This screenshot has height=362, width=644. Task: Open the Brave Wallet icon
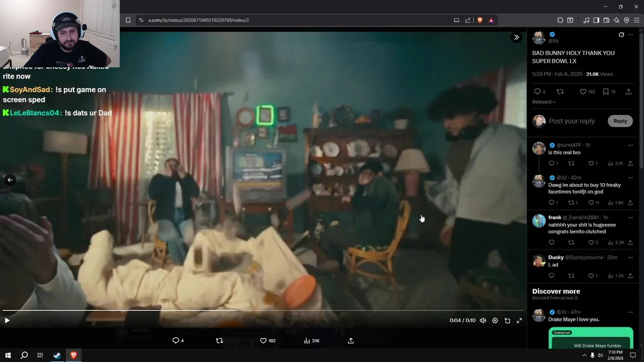click(606, 20)
